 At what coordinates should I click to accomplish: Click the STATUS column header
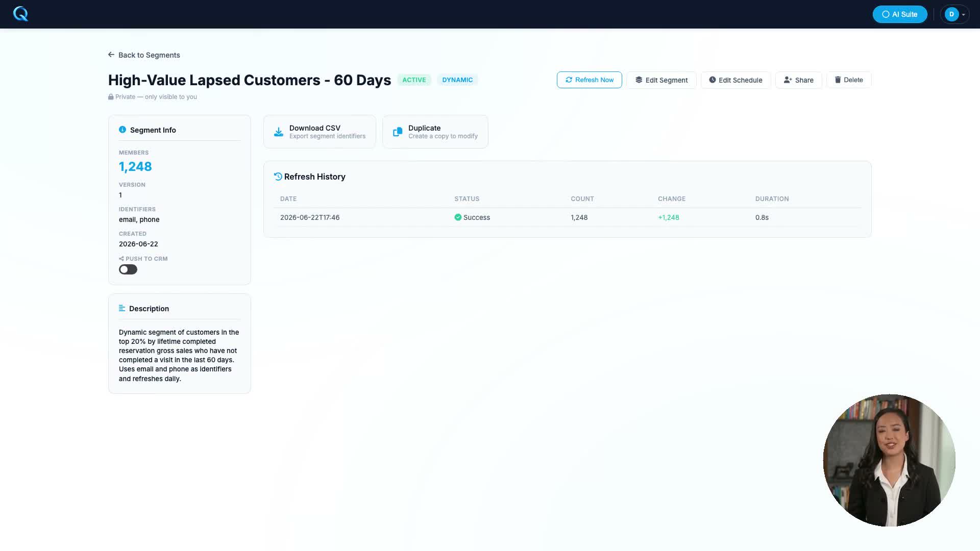(x=467, y=199)
